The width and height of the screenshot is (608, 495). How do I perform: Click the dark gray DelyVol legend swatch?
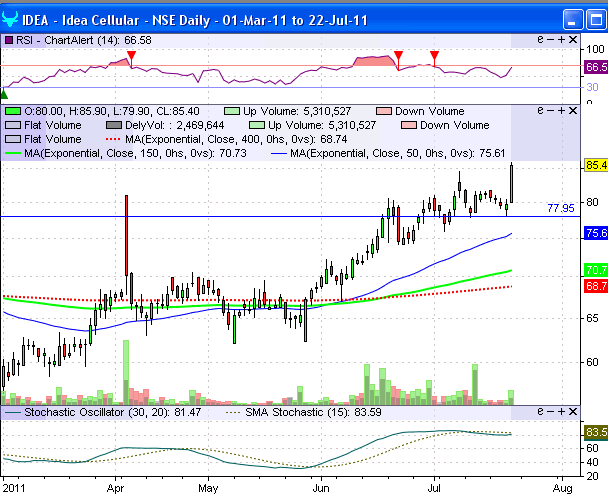click(x=114, y=125)
